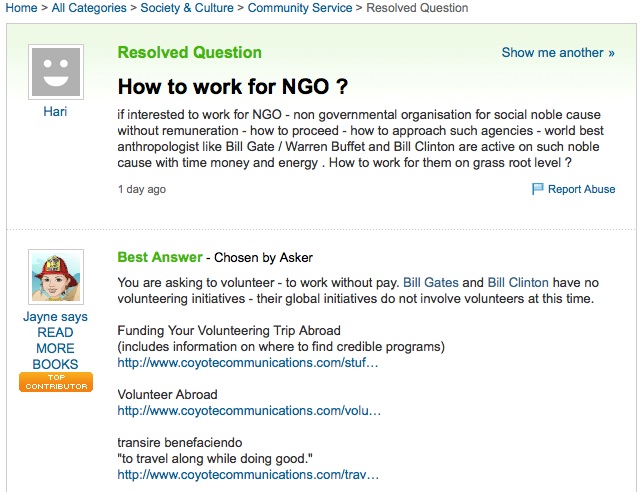Open Hari's profile name link
Viewport: 641px width, 492px height.
pyautogui.click(x=55, y=112)
